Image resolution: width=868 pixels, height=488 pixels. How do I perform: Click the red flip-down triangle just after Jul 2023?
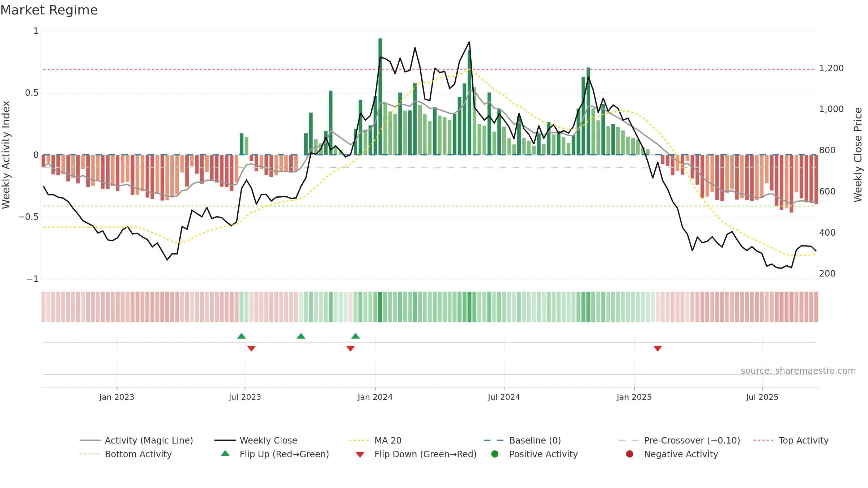251,348
